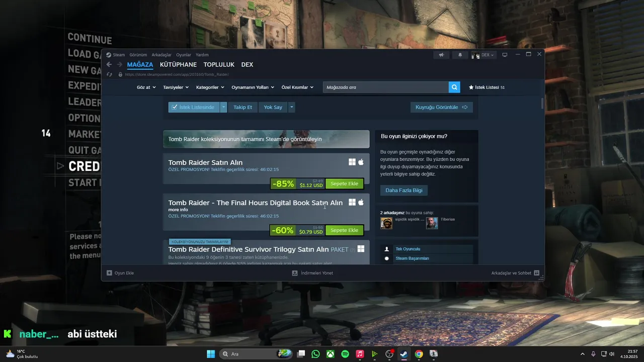Viewport: 644px width, 362px height.
Task: Click friend avatar Tiberias
Action: pos(432,223)
